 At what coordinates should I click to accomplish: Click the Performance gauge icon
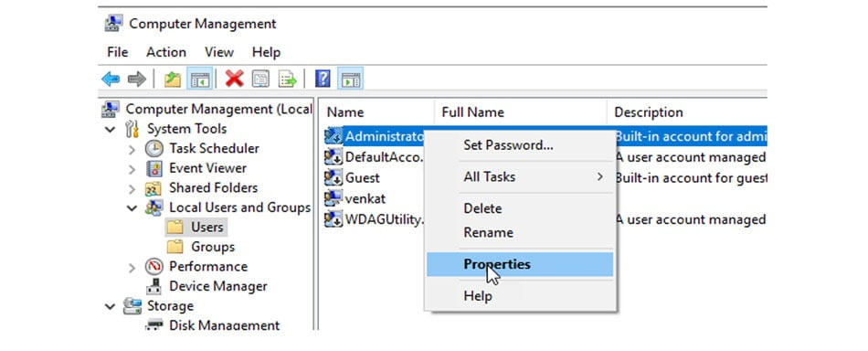pos(153,267)
